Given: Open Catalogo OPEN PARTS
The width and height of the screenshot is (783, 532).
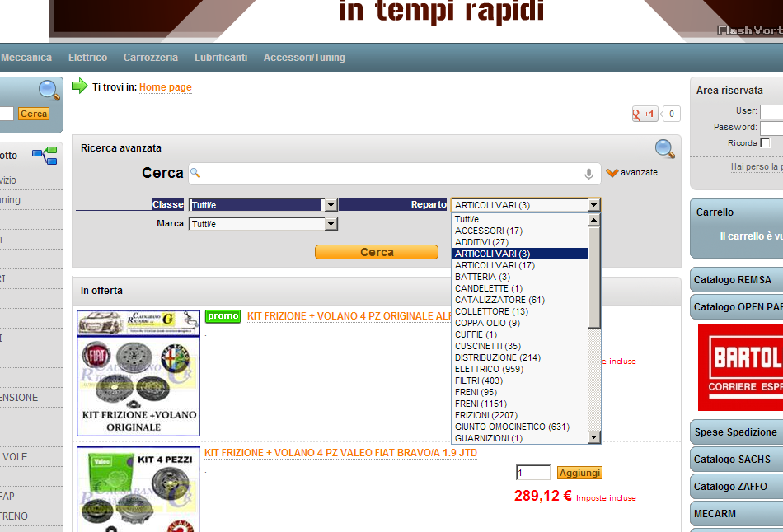Looking at the screenshot, I should 737,307.
